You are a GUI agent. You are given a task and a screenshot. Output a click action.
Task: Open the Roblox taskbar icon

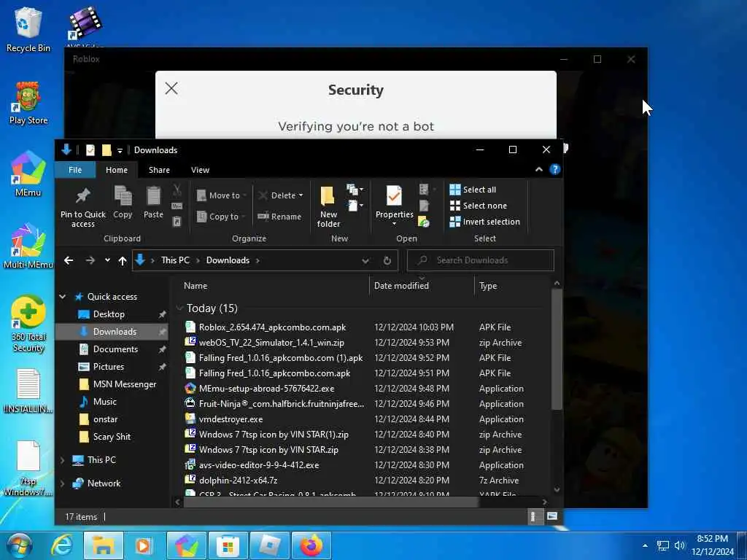(x=270, y=545)
